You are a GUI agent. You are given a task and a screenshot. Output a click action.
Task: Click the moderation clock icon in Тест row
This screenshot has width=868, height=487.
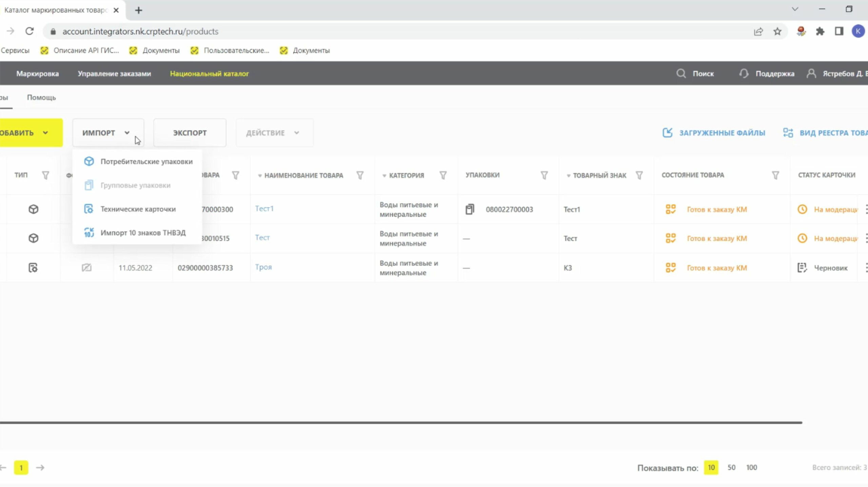point(802,238)
